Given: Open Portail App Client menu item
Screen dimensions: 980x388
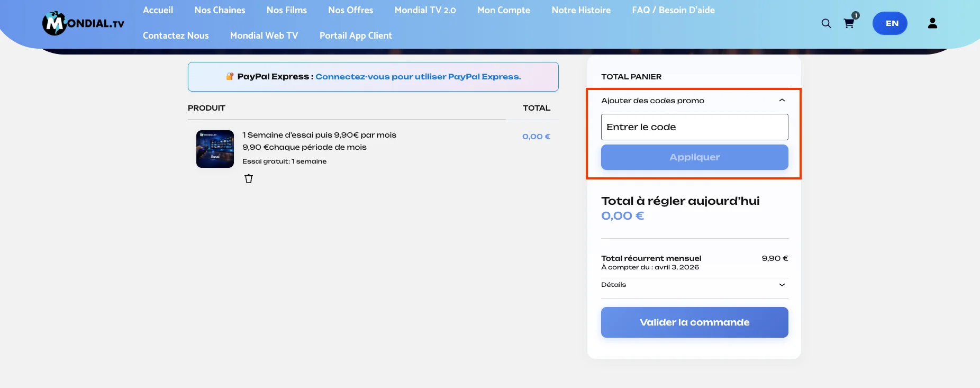Looking at the screenshot, I should (356, 35).
